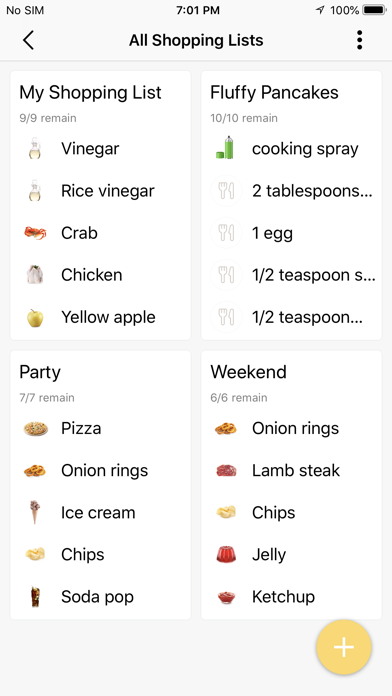Tap the pizza icon in Party list
The image size is (392, 696).
[x=36, y=428]
